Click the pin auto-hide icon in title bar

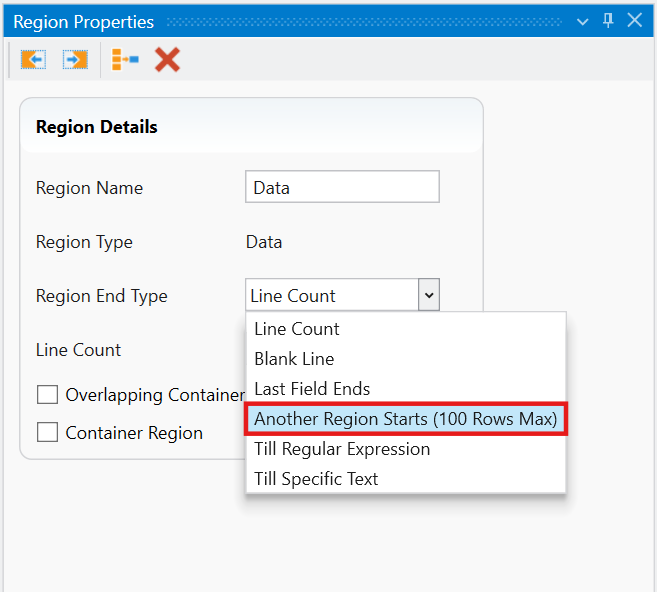click(x=608, y=21)
